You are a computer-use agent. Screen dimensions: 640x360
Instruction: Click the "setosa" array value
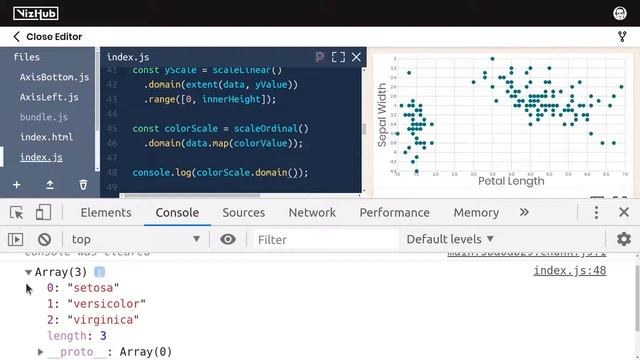pyautogui.click(x=93, y=288)
